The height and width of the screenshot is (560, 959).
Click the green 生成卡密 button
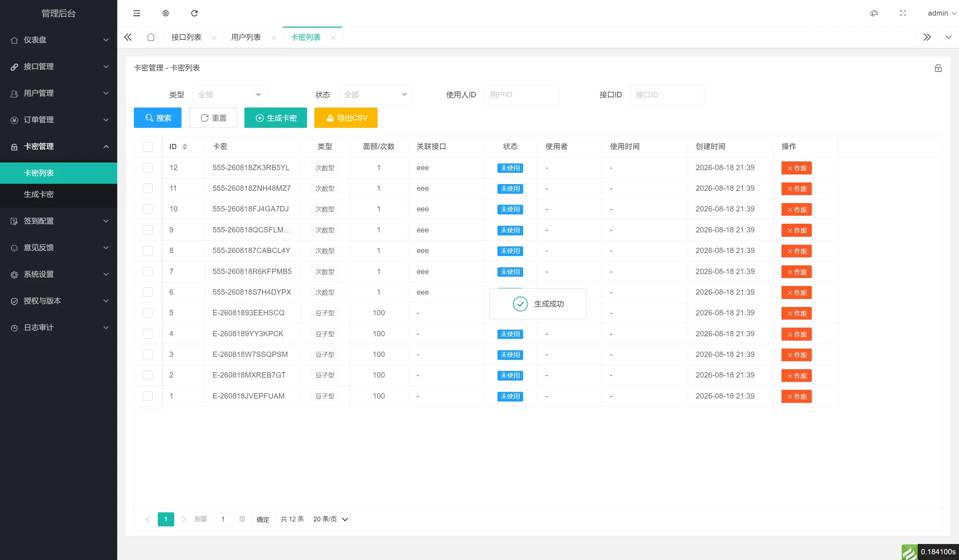[x=275, y=118]
